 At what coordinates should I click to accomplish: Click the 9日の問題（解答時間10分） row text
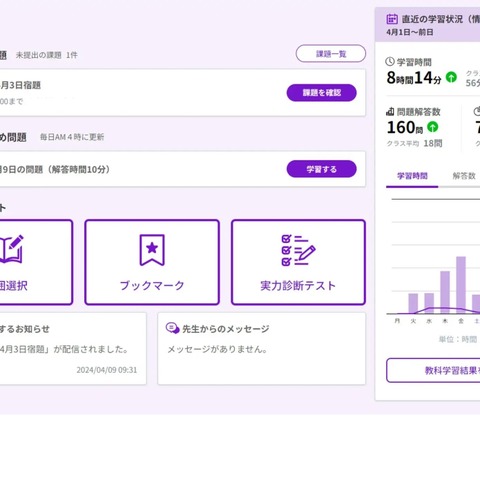coord(55,169)
